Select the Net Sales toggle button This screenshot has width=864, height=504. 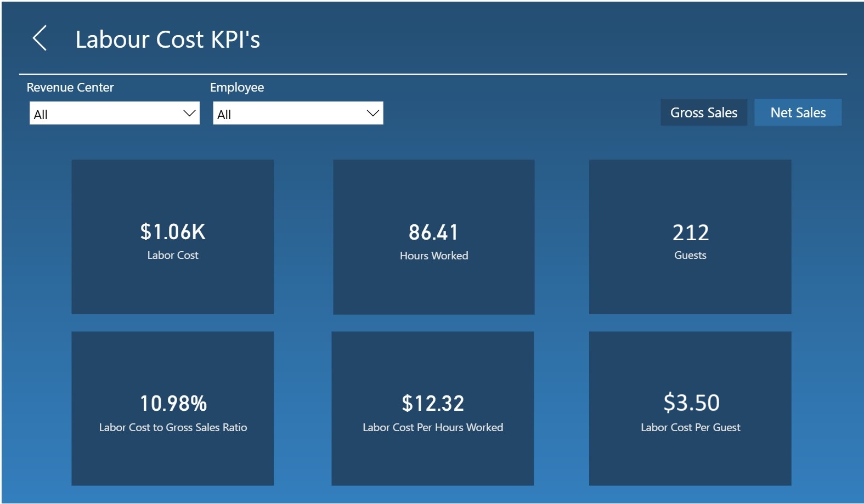tap(797, 112)
